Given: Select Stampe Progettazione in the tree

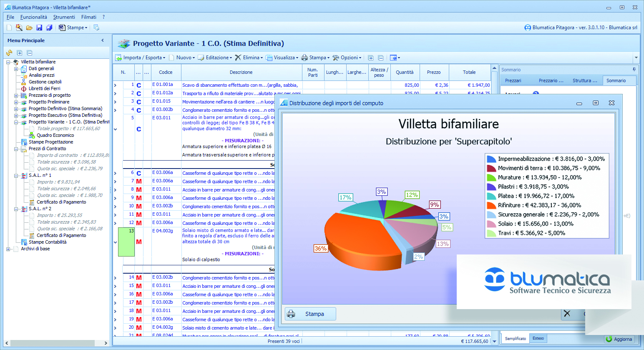Looking at the screenshot, I should pos(51,142).
